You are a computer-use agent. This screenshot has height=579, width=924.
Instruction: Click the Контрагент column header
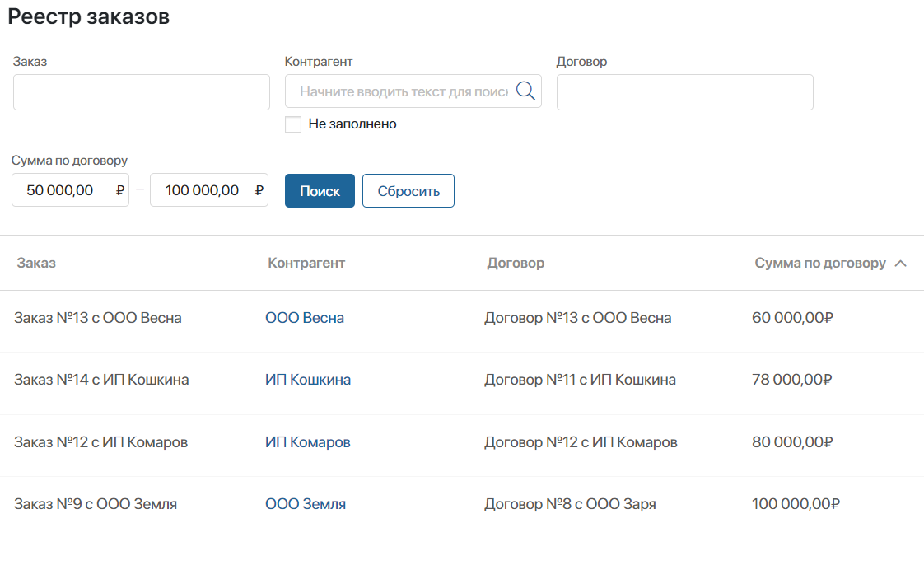click(x=306, y=263)
